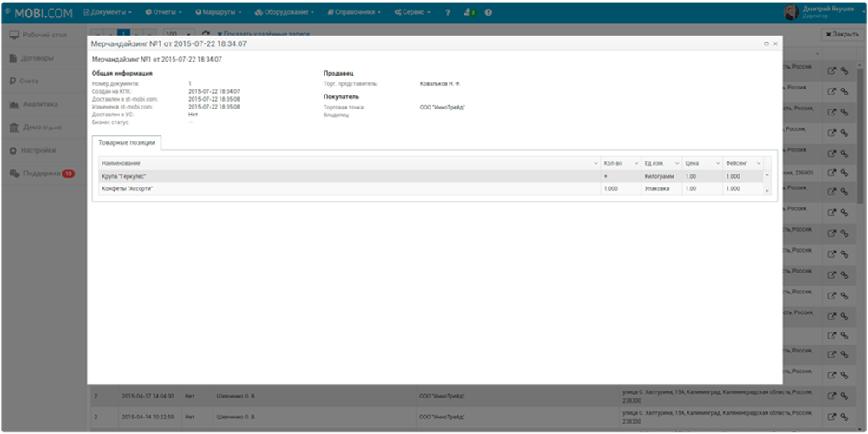Viewport: 868px width, 434px height.
Task: Close the Мерчандайзинг №1 dialog
Action: (775, 43)
